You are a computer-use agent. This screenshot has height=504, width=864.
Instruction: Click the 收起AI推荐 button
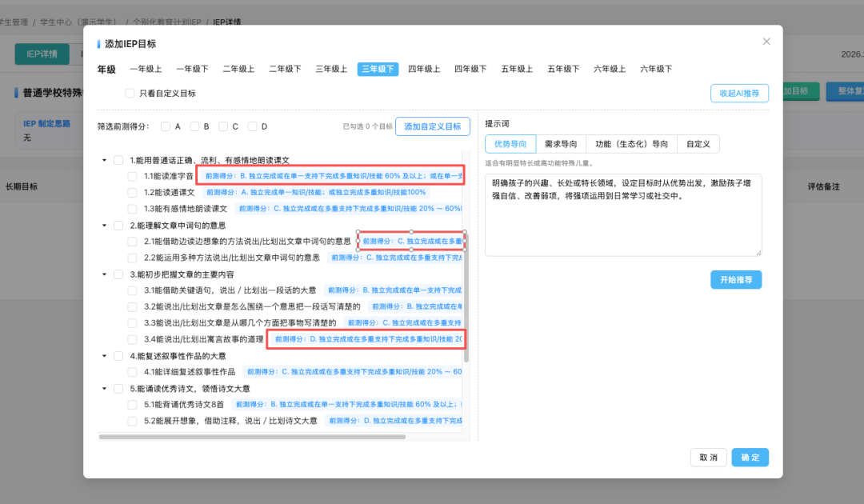[739, 93]
